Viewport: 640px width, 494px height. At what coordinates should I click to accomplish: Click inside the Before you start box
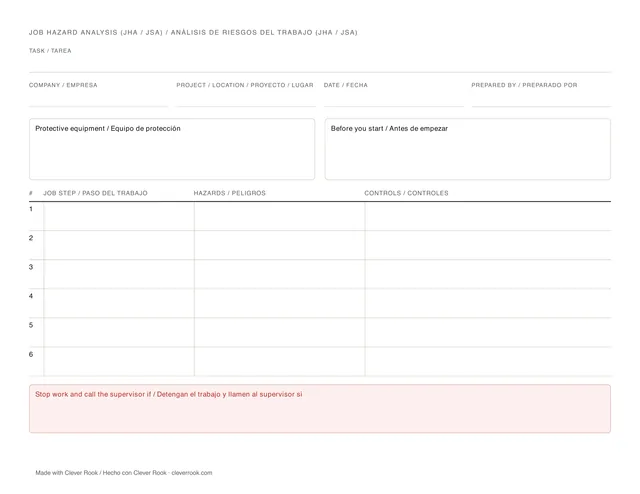click(x=468, y=149)
